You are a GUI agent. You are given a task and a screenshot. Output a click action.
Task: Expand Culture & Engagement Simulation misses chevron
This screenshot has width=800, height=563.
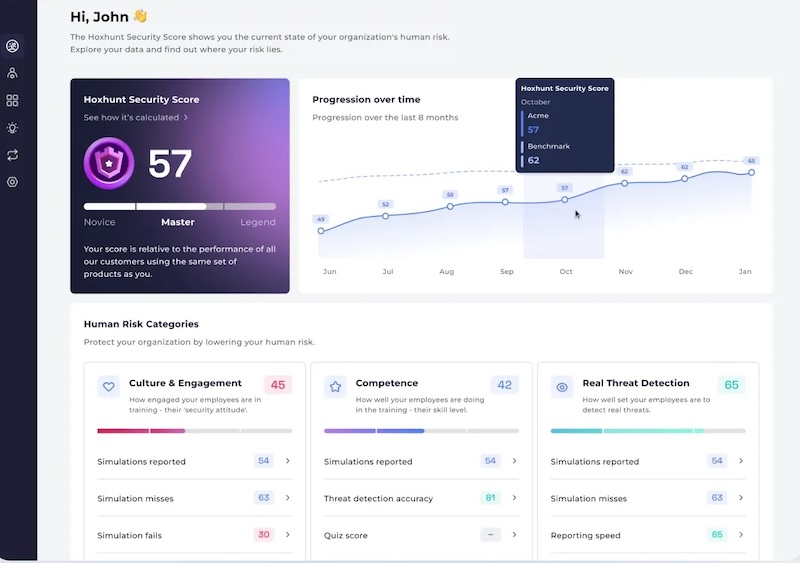click(288, 498)
